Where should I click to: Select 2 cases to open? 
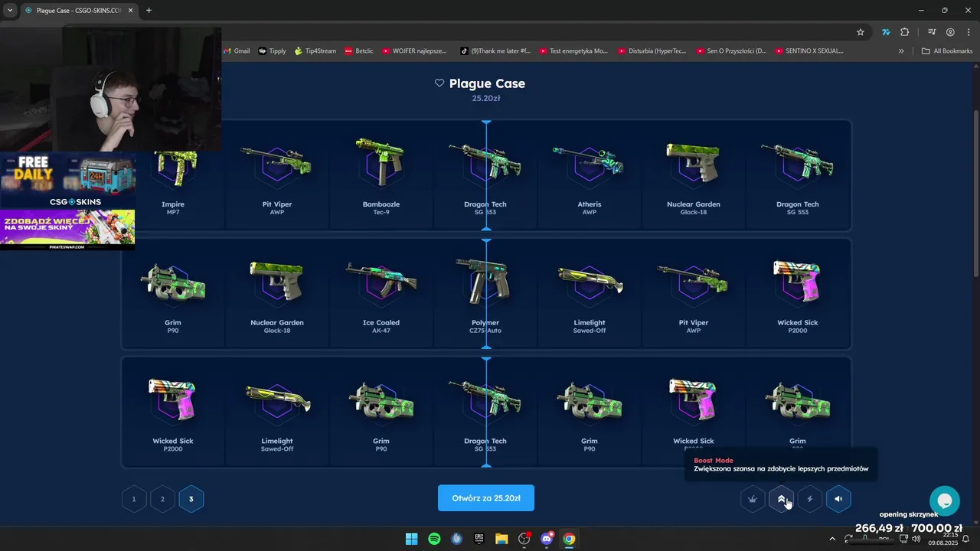coord(162,499)
